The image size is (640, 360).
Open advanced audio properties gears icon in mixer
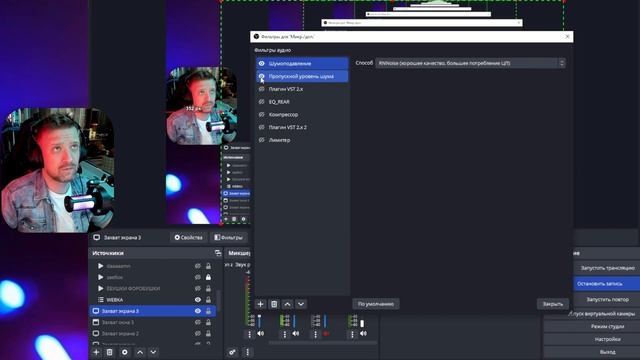click(232, 352)
